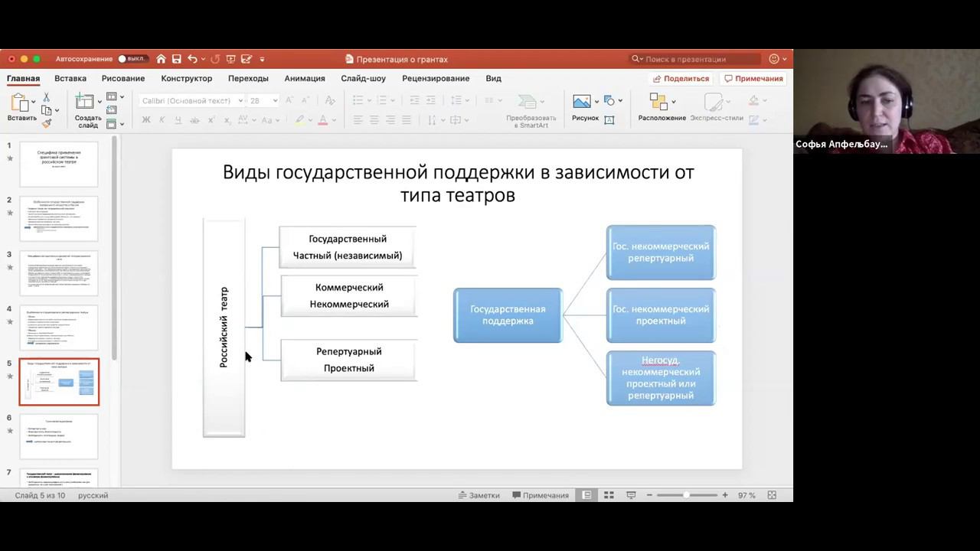The height and width of the screenshot is (551, 980).
Task: Click the text highlight color pen
Action: 300,120
